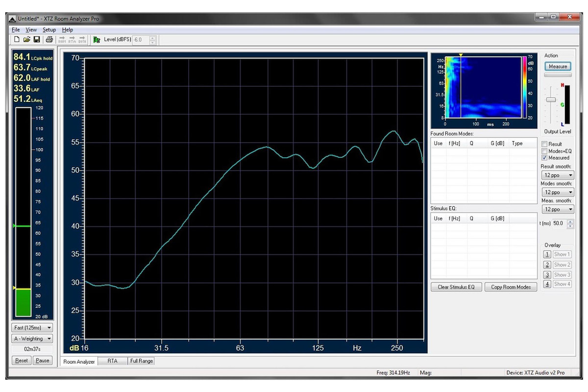Screen dimensions: 588x392
Task: Open the Result smooth dropdown
Action: (x=557, y=175)
